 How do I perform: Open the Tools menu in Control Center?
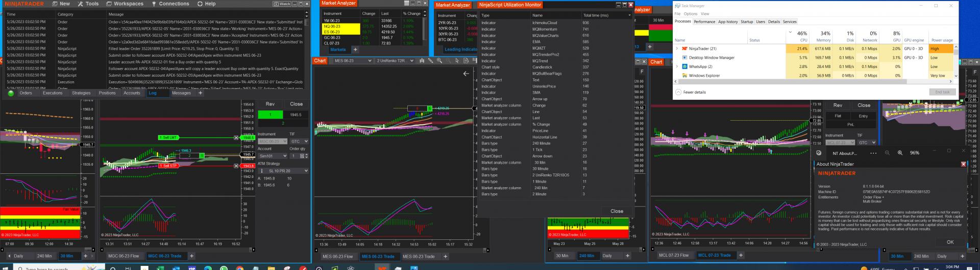coord(88,4)
